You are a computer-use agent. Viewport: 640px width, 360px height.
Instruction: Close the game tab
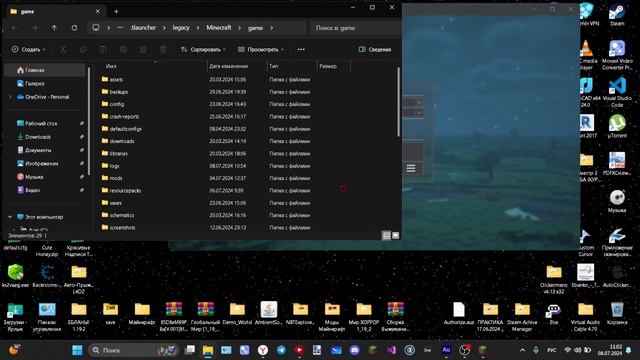(98, 11)
